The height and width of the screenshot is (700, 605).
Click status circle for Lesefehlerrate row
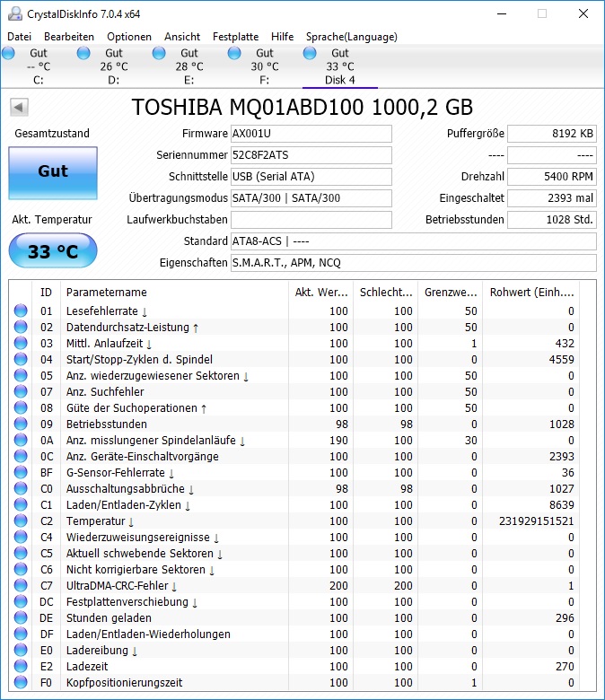click(x=21, y=311)
